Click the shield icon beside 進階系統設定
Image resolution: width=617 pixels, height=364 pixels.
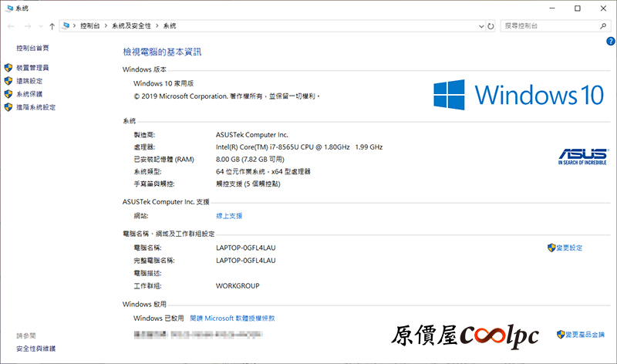(x=8, y=107)
